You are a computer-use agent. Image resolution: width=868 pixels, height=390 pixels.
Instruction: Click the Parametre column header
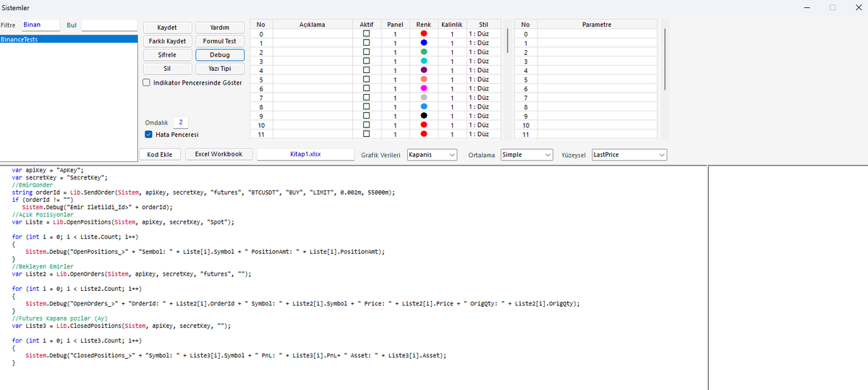[x=597, y=25]
